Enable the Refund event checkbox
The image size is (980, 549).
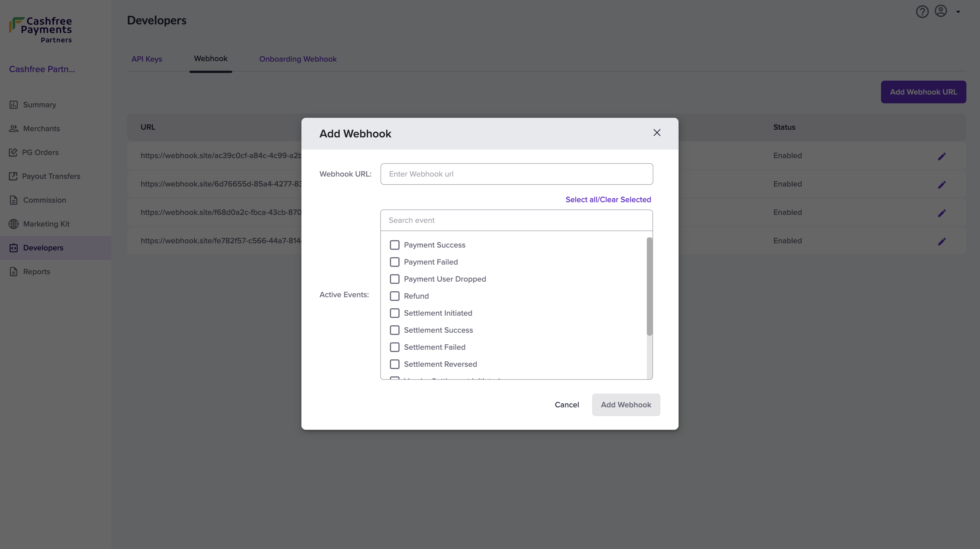[x=394, y=296]
